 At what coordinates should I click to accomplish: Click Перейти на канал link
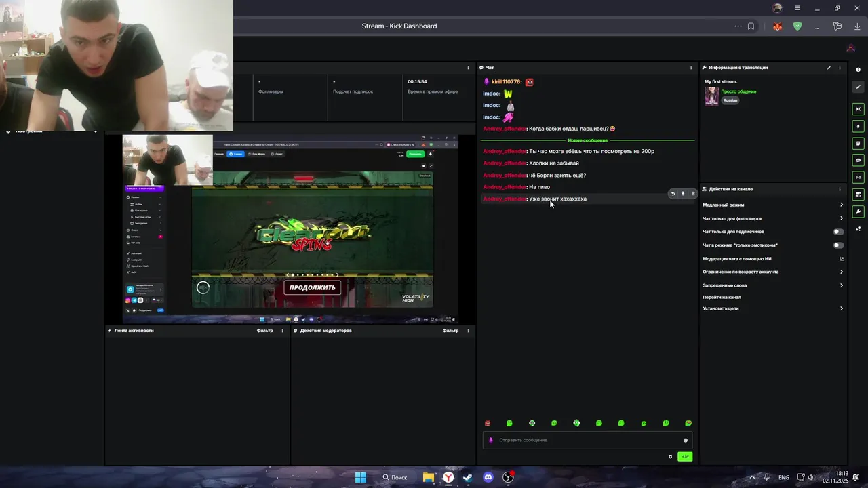coord(722,297)
